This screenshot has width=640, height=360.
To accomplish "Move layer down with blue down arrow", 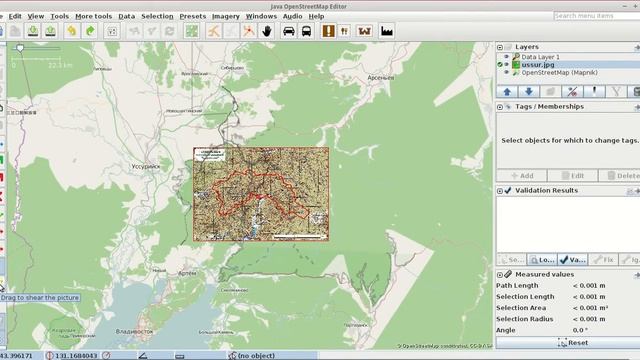I will point(529,92).
